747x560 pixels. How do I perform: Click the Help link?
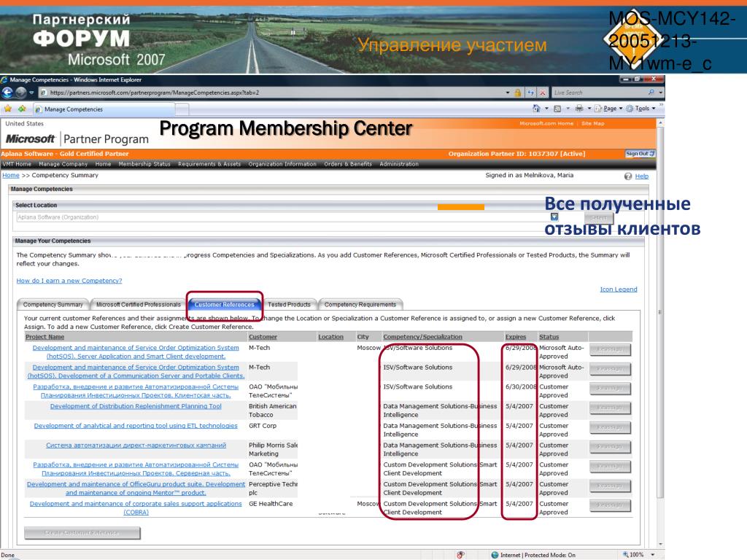point(641,176)
